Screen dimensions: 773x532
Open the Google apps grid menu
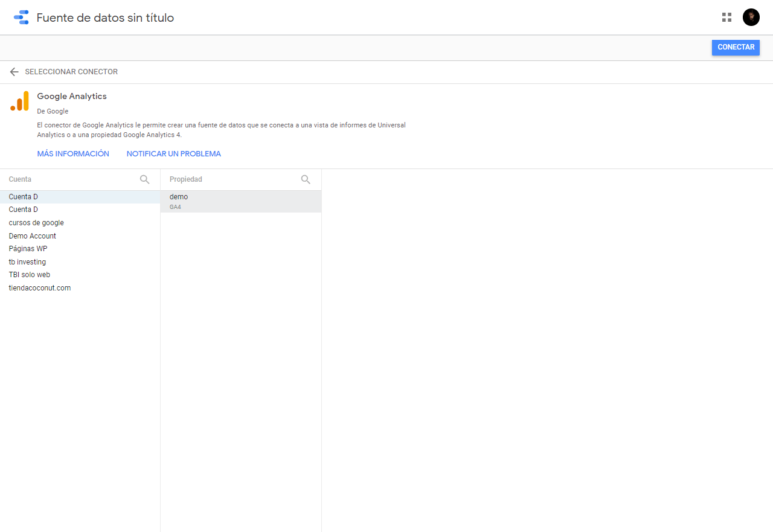[726, 18]
